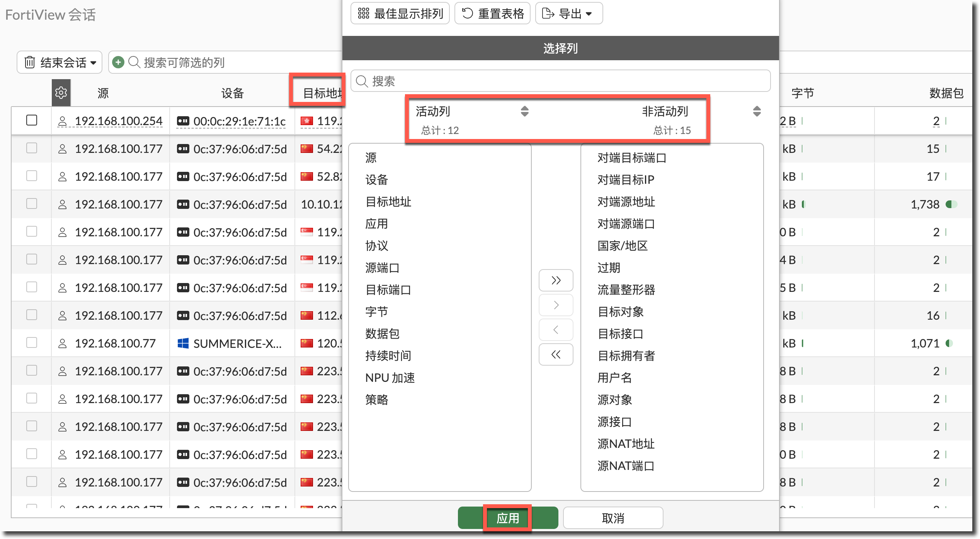Viewport: 980px width, 539px height.
Task: Expand the 导出 export dropdown
Action: click(x=569, y=14)
